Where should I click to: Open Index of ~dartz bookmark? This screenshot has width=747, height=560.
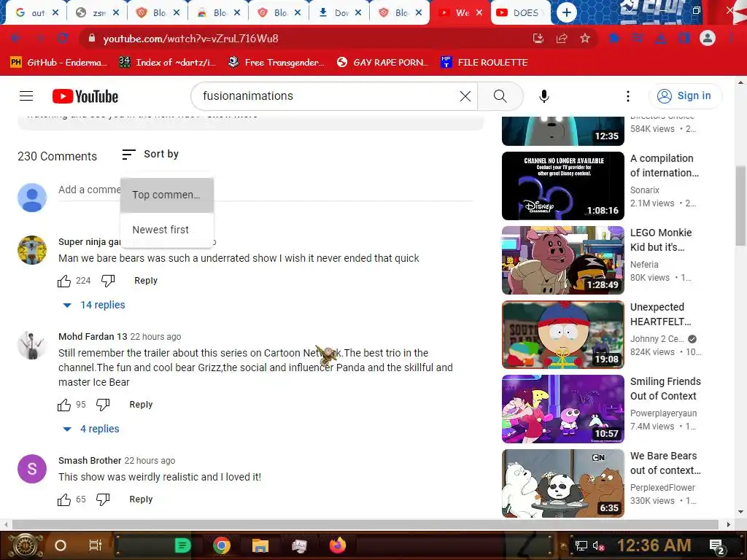(x=168, y=63)
